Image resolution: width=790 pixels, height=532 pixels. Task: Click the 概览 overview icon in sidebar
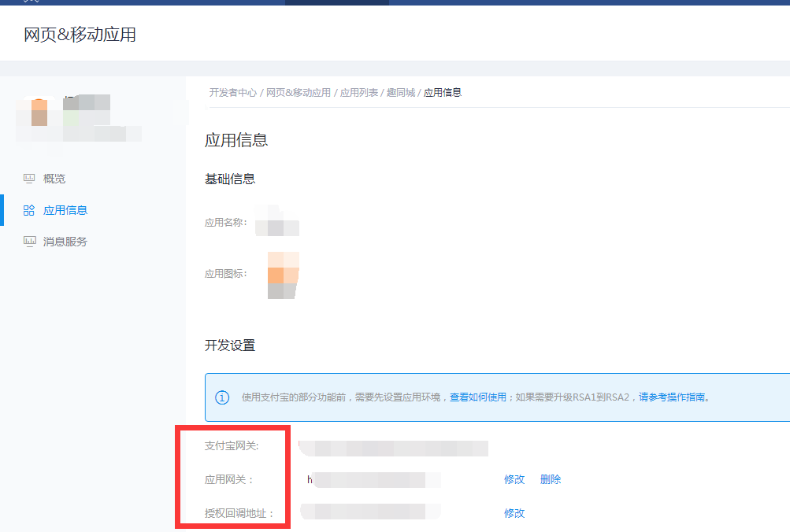coord(29,178)
